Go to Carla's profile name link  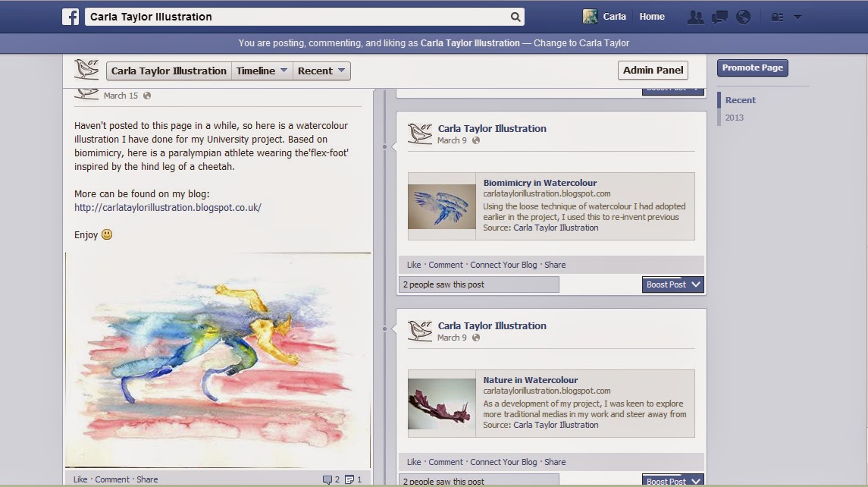click(x=615, y=17)
